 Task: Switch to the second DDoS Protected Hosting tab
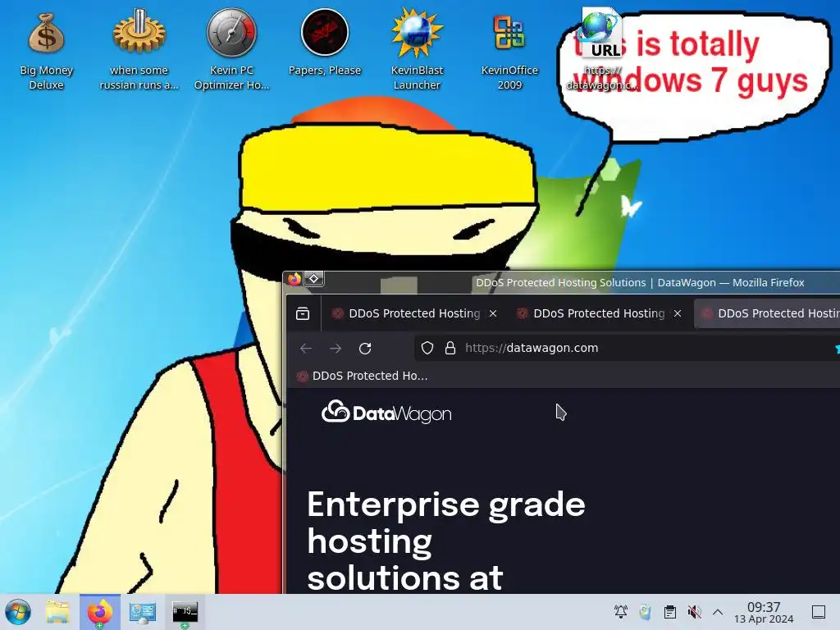point(598,313)
